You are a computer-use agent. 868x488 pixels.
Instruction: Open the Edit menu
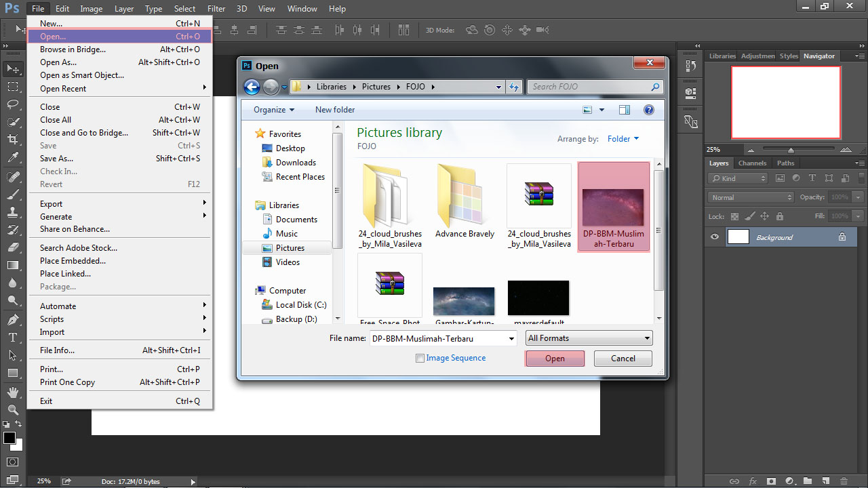coord(62,9)
